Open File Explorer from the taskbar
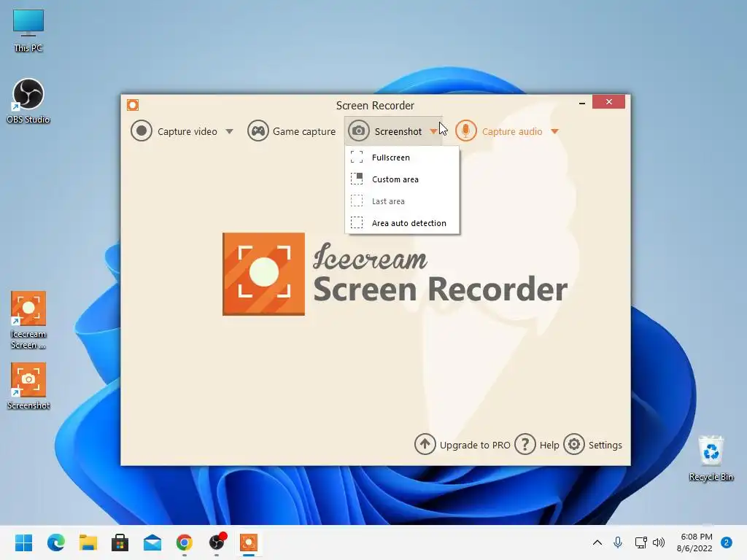This screenshot has width=747, height=560. [88, 542]
